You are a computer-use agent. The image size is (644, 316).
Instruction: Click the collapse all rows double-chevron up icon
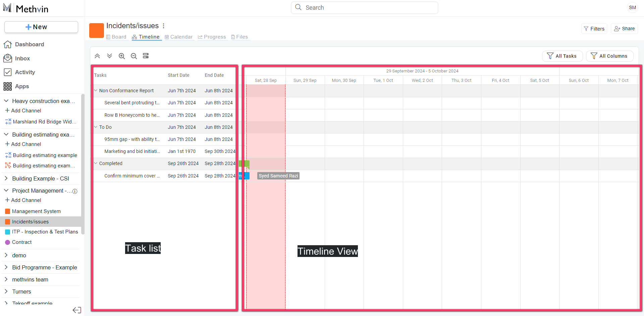click(97, 56)
